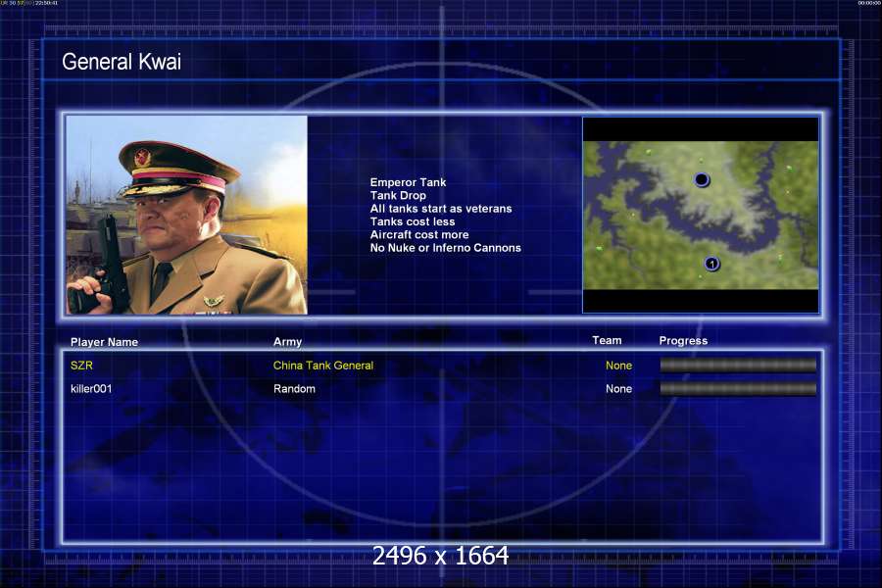Click the map preview thumbnail
This screenshot has height=588, width=882.
click(701, 215)
